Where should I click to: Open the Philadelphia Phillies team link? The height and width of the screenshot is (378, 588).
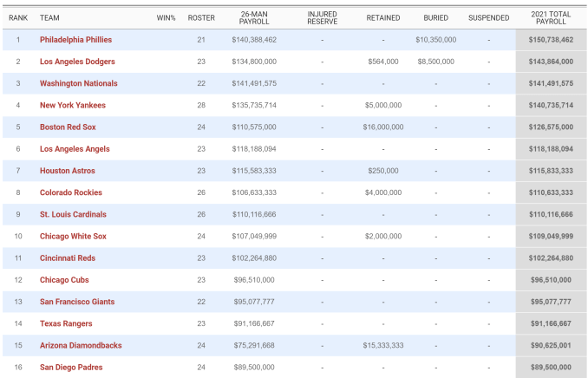[75, 40]
